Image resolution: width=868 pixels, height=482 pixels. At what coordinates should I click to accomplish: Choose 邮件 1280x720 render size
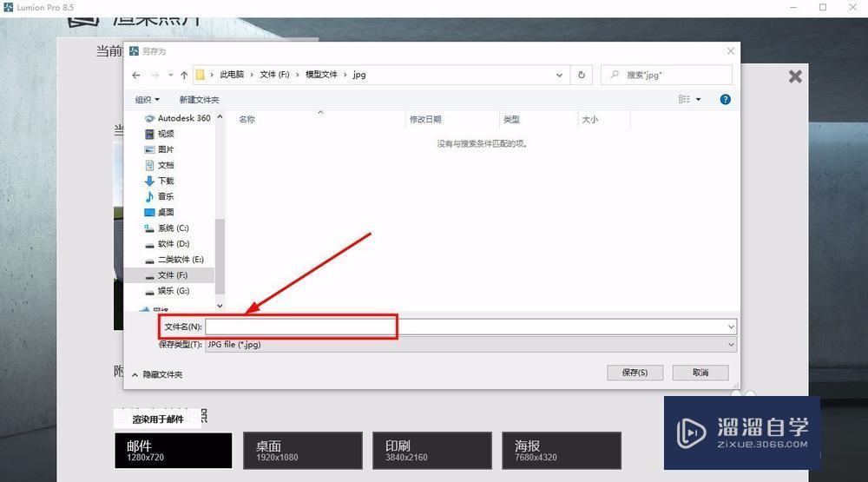[x=174, y=451]
